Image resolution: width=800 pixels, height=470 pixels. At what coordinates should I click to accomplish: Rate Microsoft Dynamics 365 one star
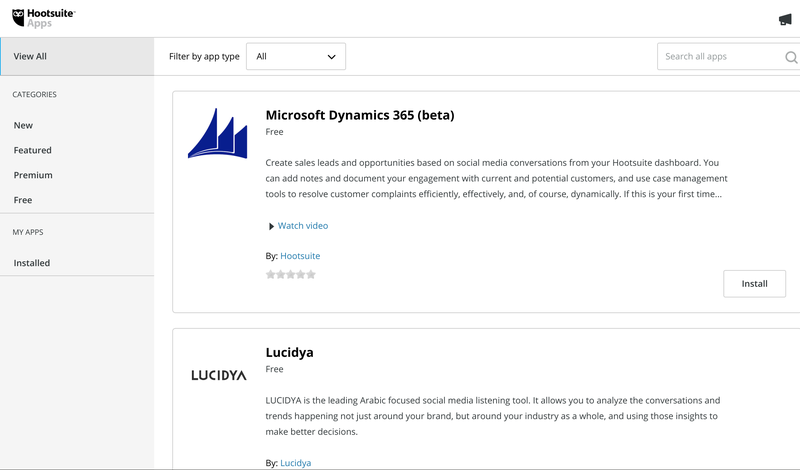pyautogui.click(x=270, y=275)
